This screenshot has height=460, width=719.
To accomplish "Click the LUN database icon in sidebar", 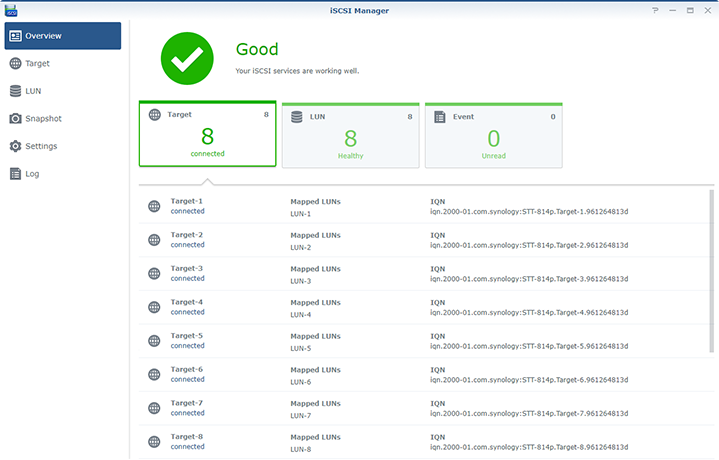I will [x=15, y=91].
